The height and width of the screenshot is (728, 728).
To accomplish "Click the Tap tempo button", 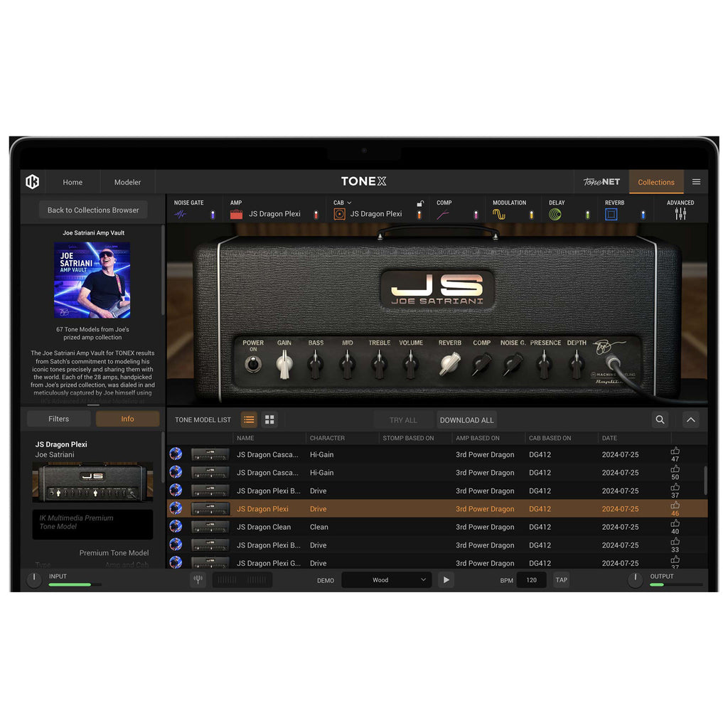I will [562, 580].
